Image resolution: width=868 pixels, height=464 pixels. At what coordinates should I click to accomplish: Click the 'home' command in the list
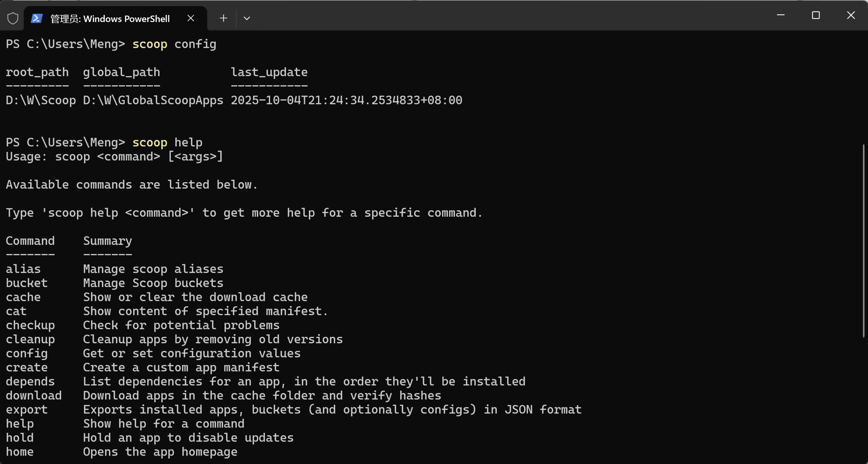pos(20,452)
